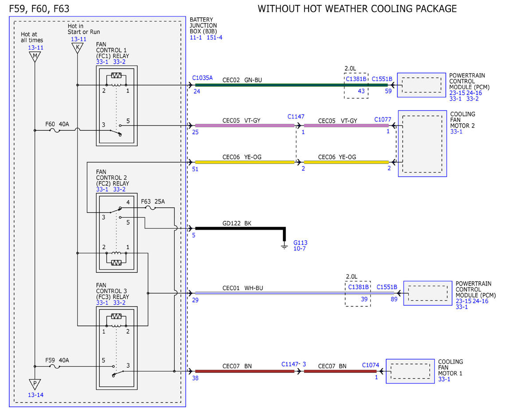Open the C1035A connector reference
The image size is (532, 411).
pos(203,78)
